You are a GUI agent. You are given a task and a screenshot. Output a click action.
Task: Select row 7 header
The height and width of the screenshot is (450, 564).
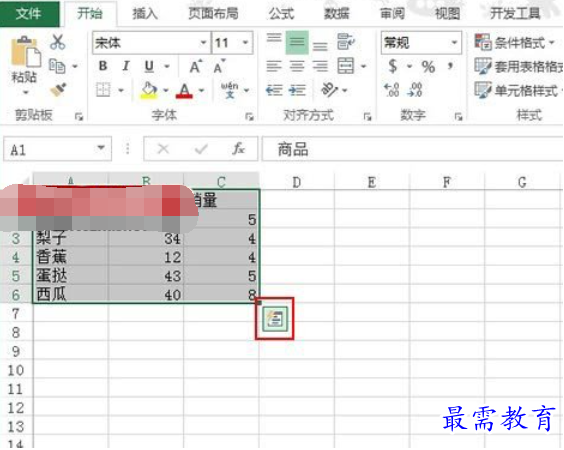[15, 314]
